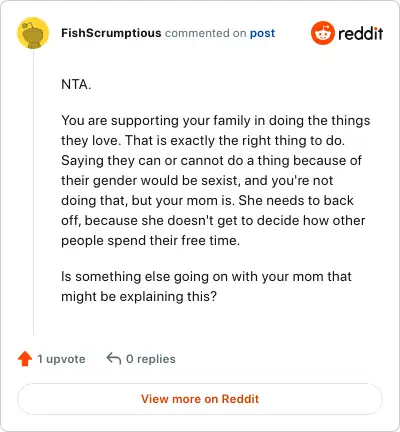Click the orange upvote arrow icon
This screenshot has height=432, width=400.
(x=25, y=359)
